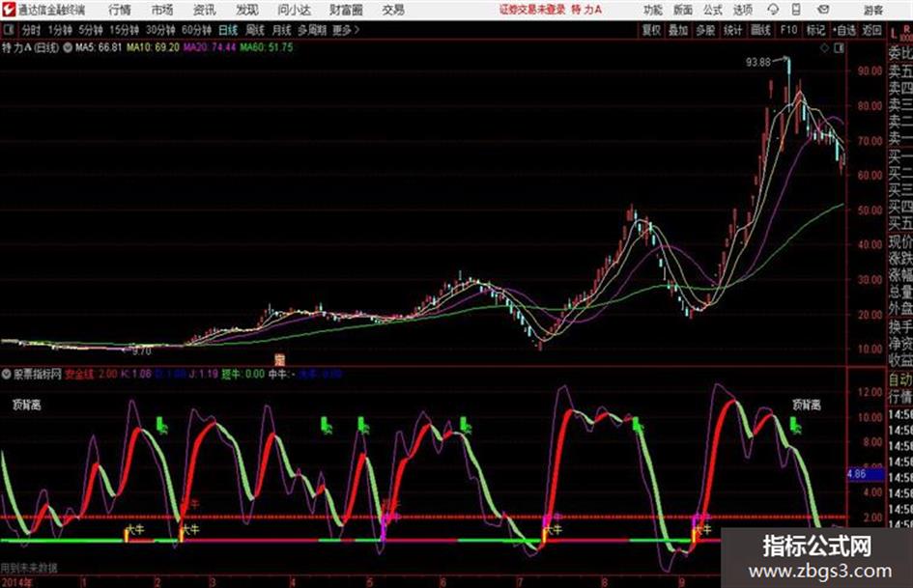Click the orange info marker below main chart

click(279, 360)
